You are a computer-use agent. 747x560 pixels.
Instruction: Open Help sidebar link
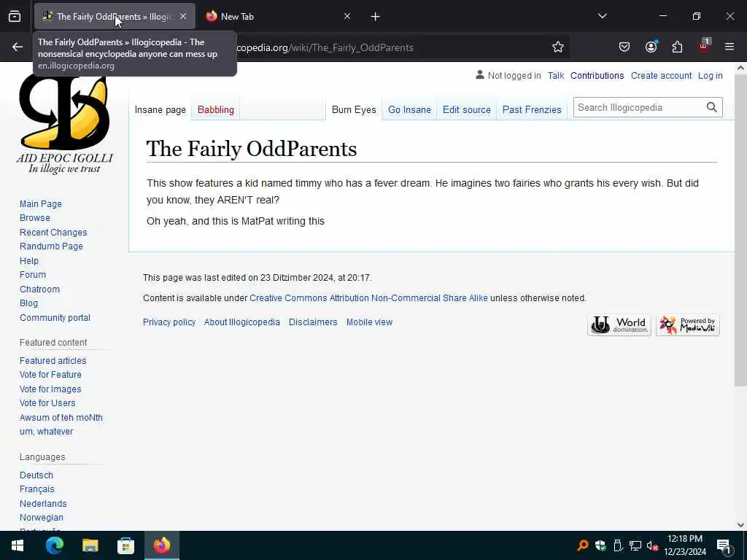[x=29, y=261]
